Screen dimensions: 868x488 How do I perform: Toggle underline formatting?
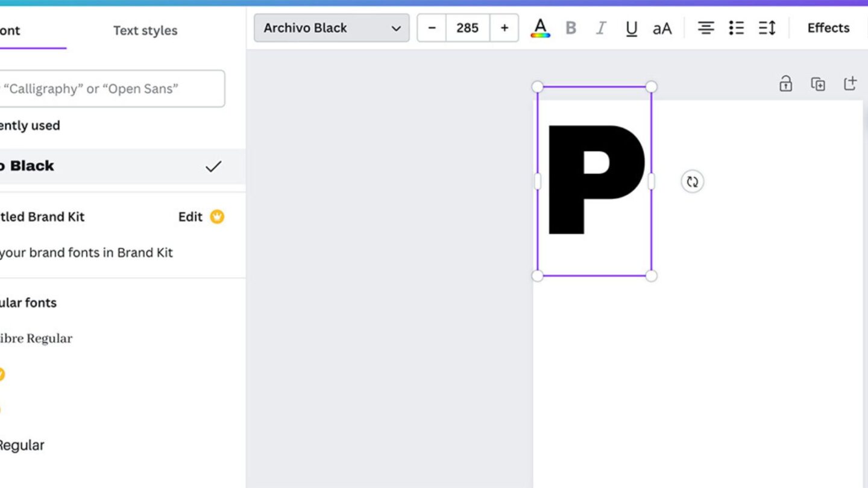click(x=631, y=28)
